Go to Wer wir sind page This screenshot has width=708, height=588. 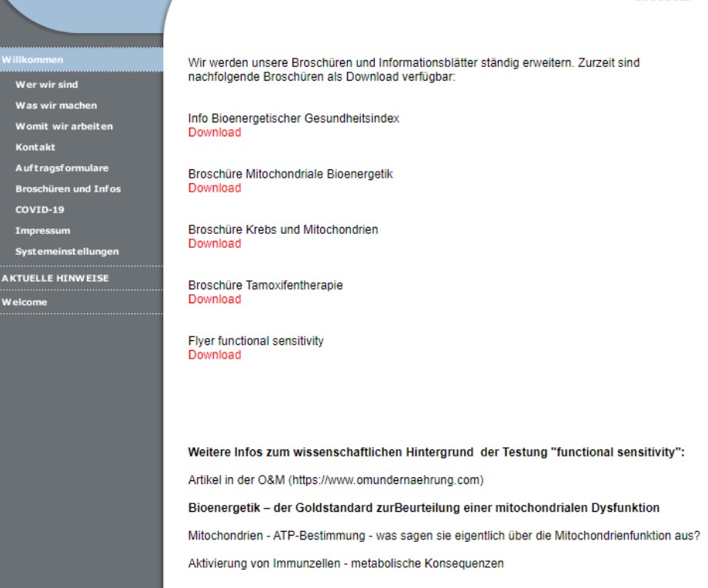coord(46,85)
